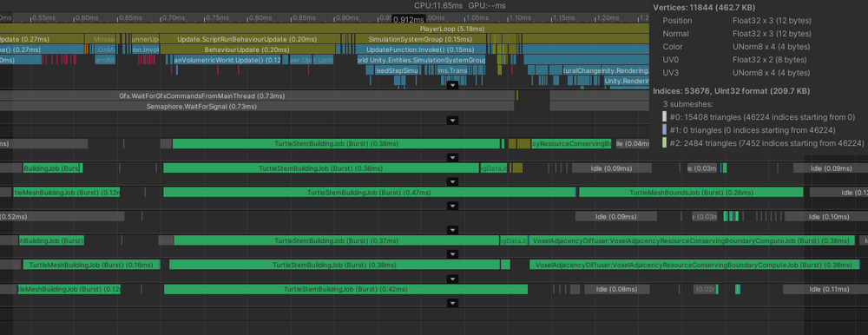Expand the render thread row under Semaphore.WaitForSignal
The height and width of the screenshot is (335, 868).
tap(452, 120)
